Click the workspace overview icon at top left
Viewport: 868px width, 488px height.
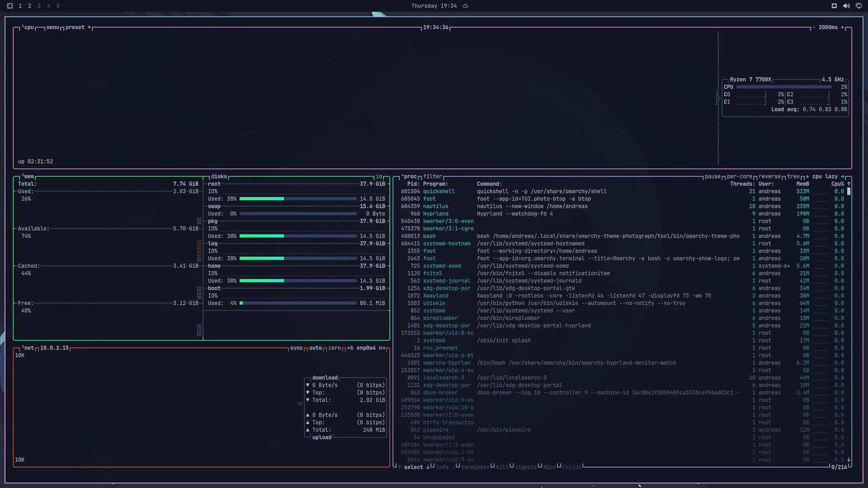[10, 6]
